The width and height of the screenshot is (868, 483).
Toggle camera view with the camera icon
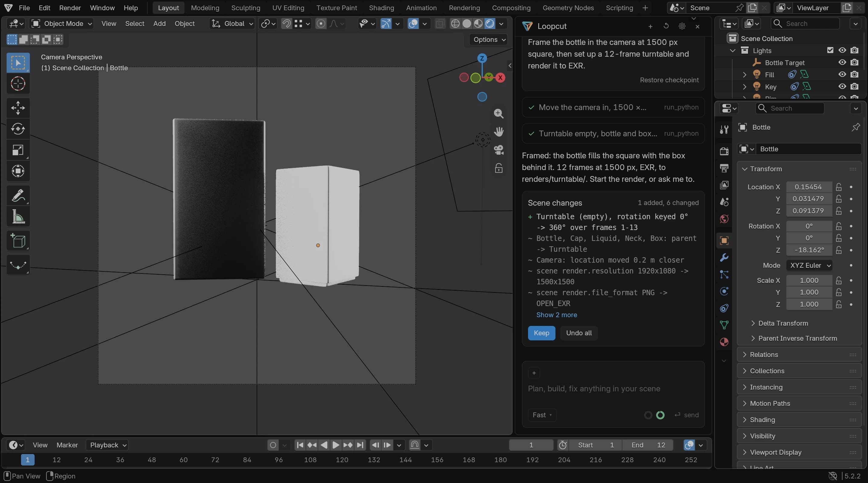499,150
